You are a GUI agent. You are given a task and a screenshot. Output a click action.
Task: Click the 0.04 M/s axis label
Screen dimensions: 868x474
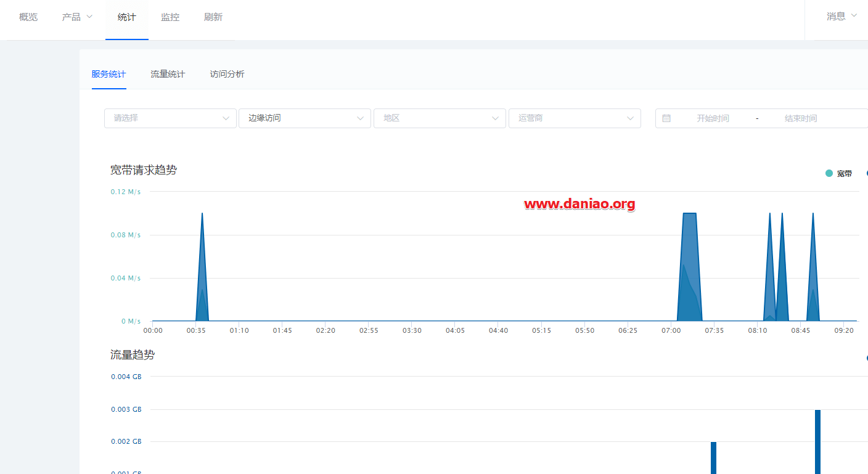click(x=126, y=278)
